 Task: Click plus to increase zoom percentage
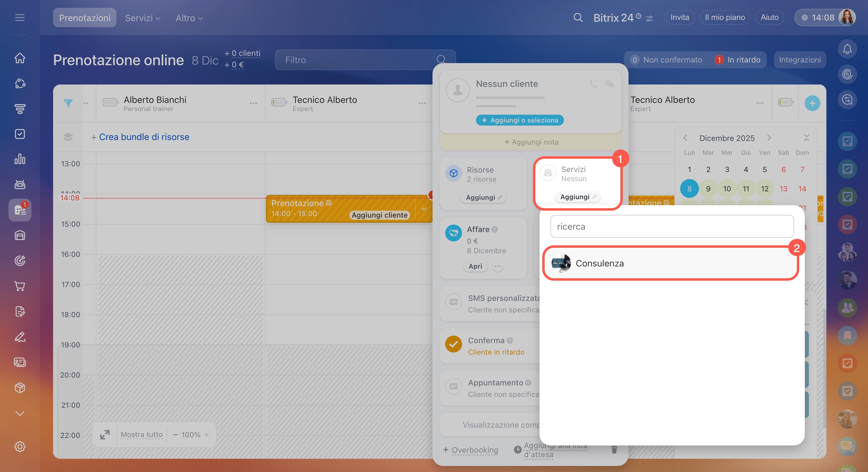click(x=207, y=435)
